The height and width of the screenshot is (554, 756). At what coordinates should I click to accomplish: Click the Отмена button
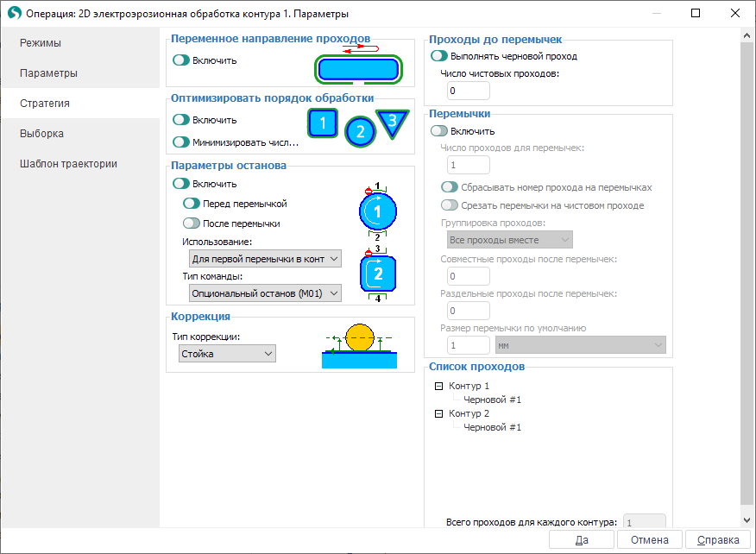(x=649, y=540)
